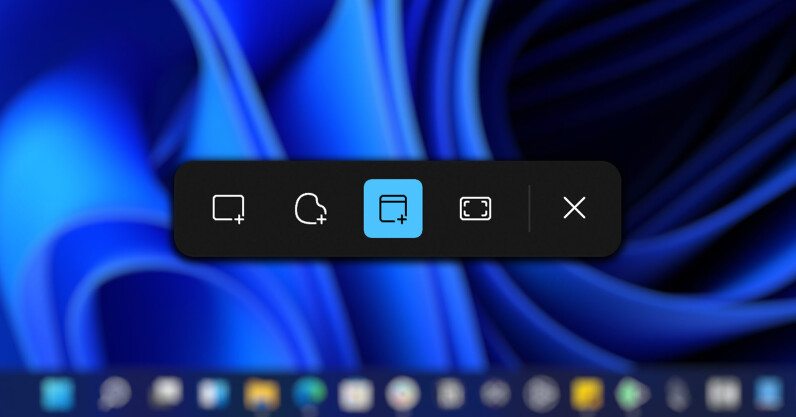
Task: Open the round multicolor Chrome-like taskbar icon
Action: tap(402, 394)
